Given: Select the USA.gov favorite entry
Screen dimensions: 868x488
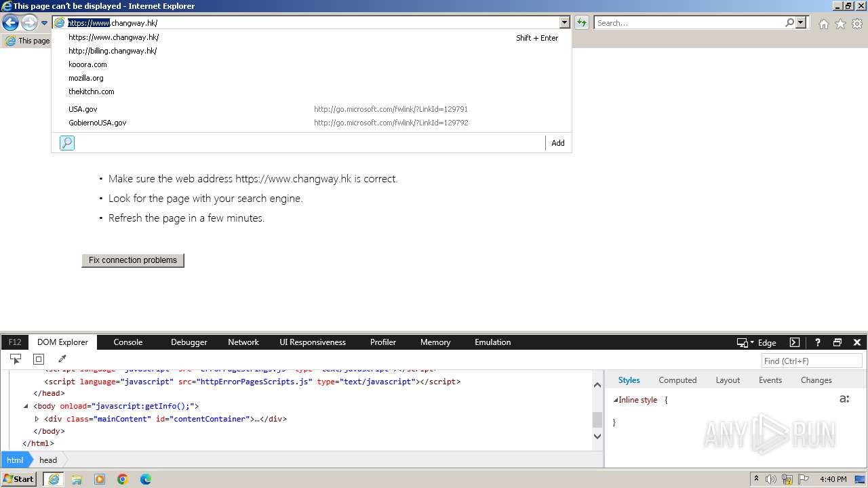Looking at the screenshot, I should (x=312, y=109).
